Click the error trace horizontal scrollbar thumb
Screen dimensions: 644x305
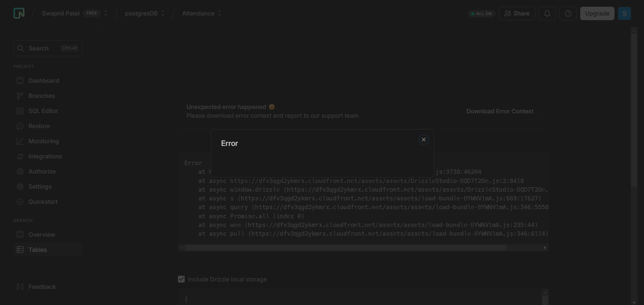coord(346,247)
